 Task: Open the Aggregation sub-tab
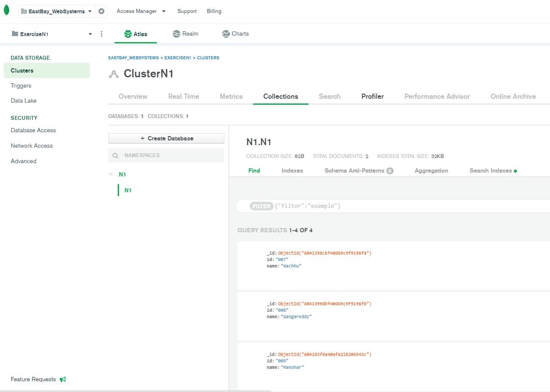431,171
